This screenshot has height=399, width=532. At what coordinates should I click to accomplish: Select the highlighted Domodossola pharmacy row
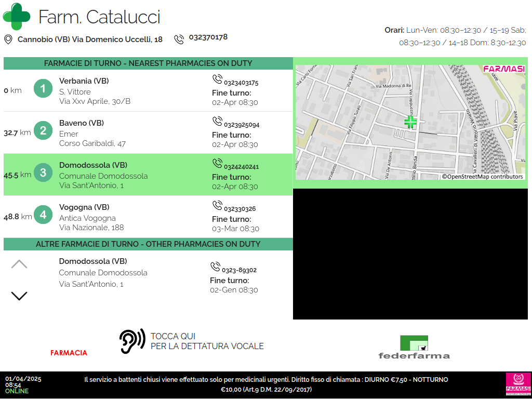[x=148, y=175]
